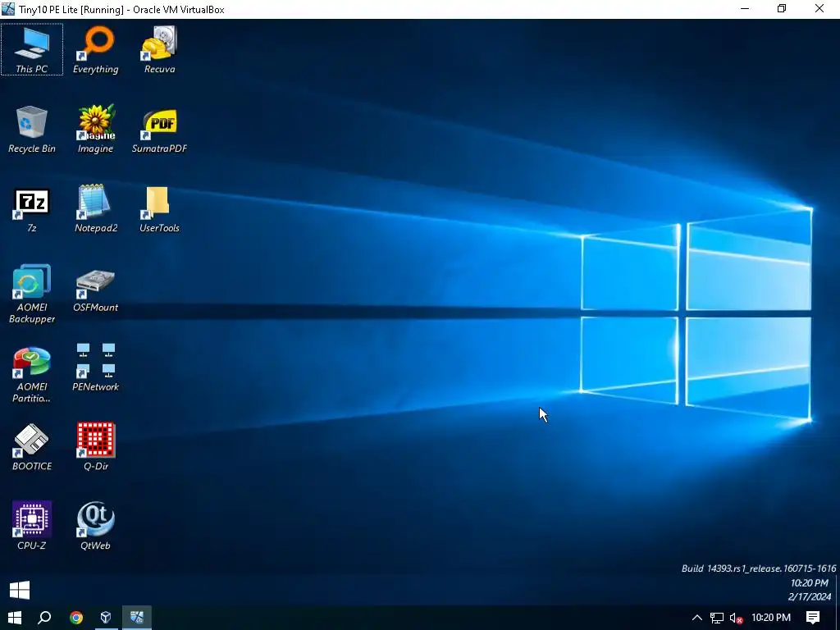Open the taskbar clock showing 10:20 PM
840x630 pixels.
tap(771, 618)
